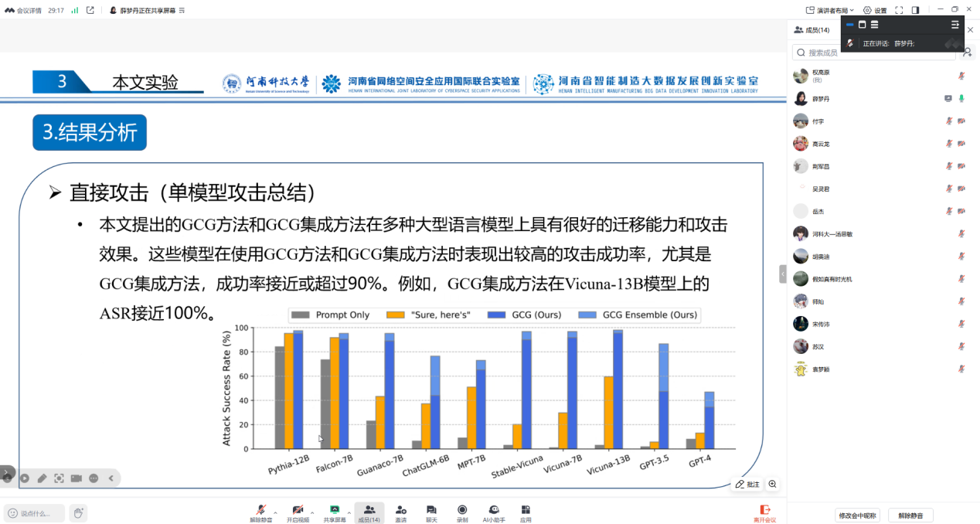Screen dimensions: 980x524
Task: Toggle microphone for 权高原 (我)
Action: pyautogui.click(x=961, y=76)
